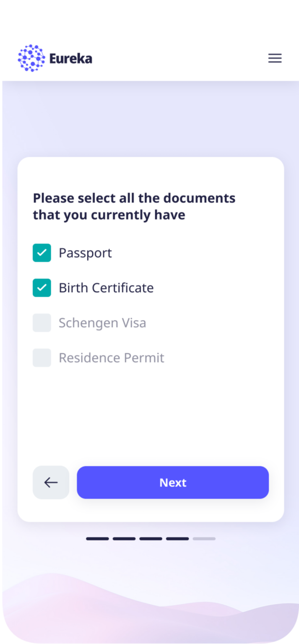Click the Eureka brand name text
299x644 pixels.
tap(71, 58)
